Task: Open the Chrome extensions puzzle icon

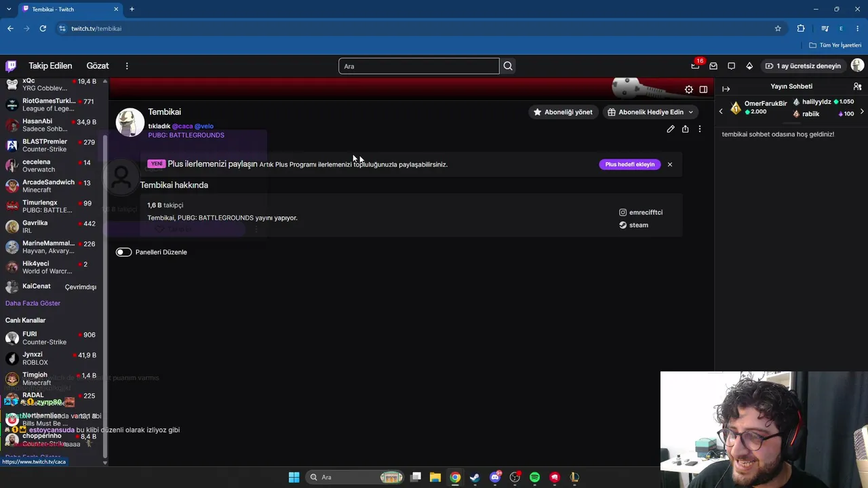Action: point(801,28)
